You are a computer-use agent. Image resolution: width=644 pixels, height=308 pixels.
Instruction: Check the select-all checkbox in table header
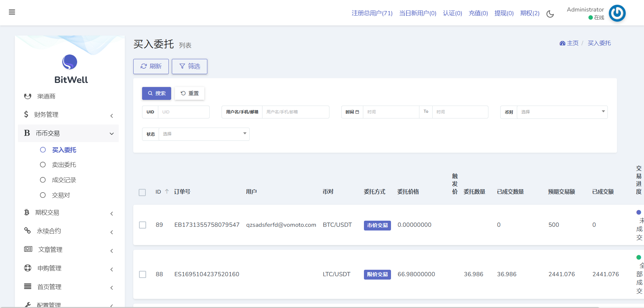(142, 192)
